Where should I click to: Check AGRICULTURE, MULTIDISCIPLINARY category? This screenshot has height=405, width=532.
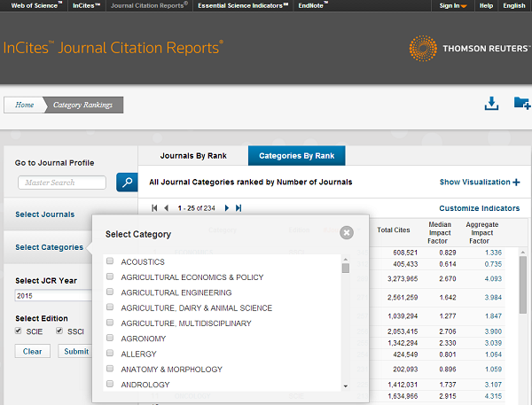click(110, 323)
